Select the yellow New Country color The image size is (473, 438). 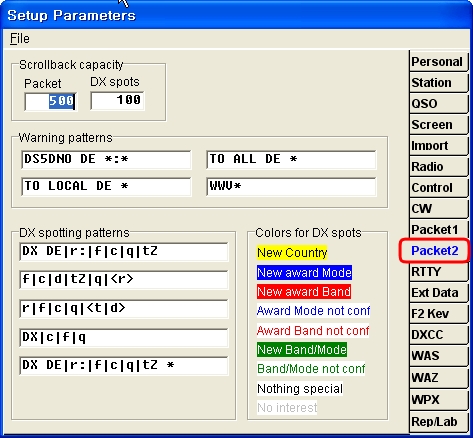coord(292,253)
